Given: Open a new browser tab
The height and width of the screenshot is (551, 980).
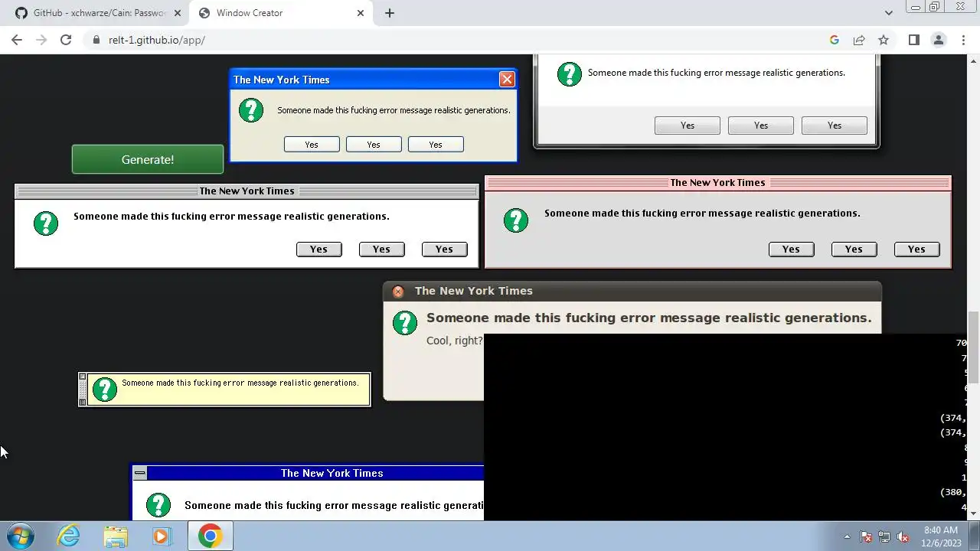Looking at the screenshot, I should (389, 13).
